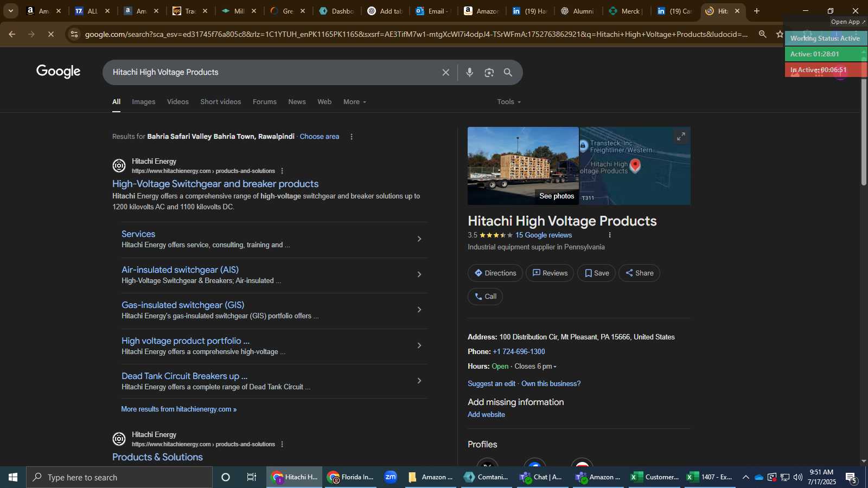Close the current Hitachi search tab
The image size is (868, 488).
[737, 11]
